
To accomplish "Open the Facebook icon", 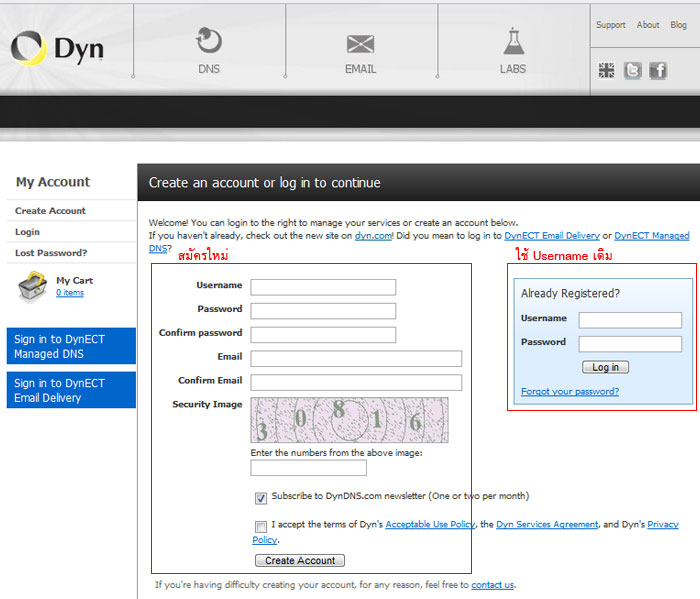I will pos(658,70).
